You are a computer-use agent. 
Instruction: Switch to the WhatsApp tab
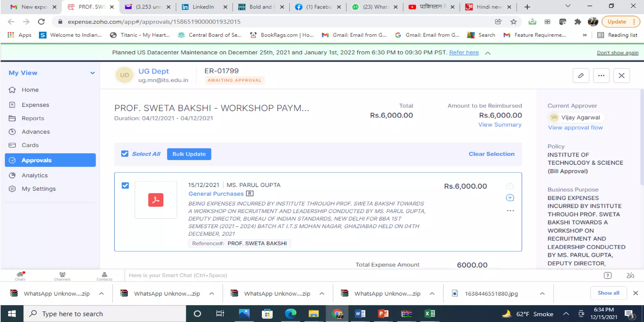(x=374, y=7)
